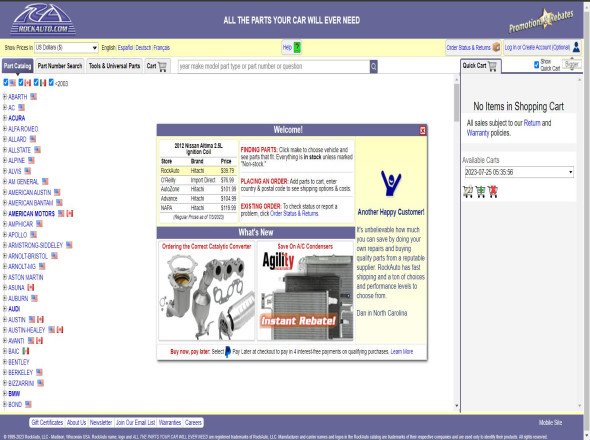
Task: Toggle the US market checkbox
Action: (x=6, y=82)
